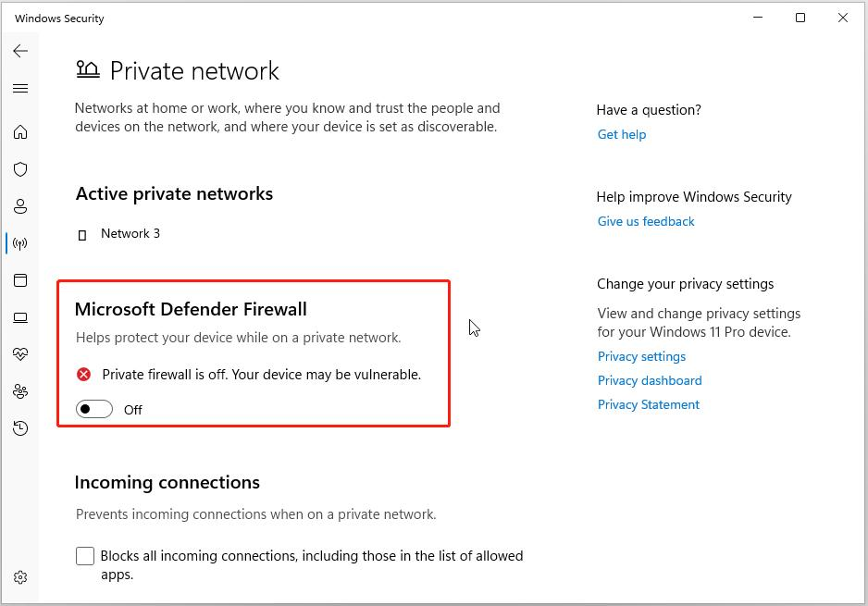The width and height of the screenshot is (868, 606).
Task: Click the Network 3 active network entry
Action: point(130,234)
